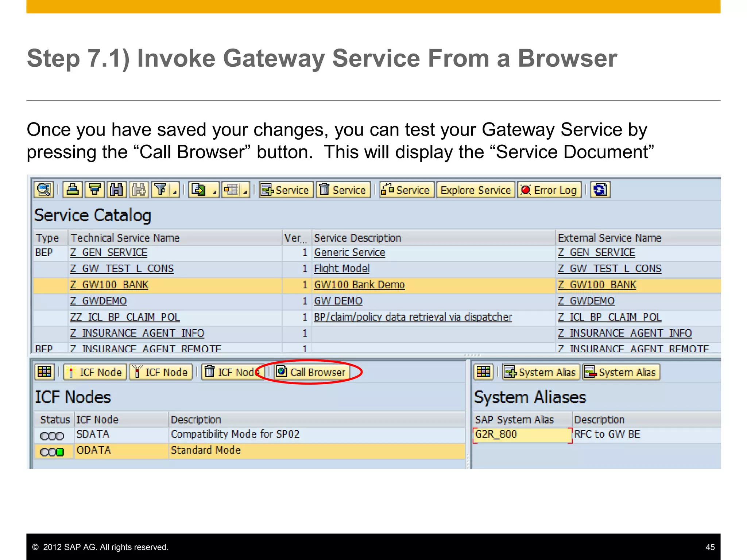
Task: Click the Delete Service trash button
Action: pyautogui.click(x=343, y=190)
